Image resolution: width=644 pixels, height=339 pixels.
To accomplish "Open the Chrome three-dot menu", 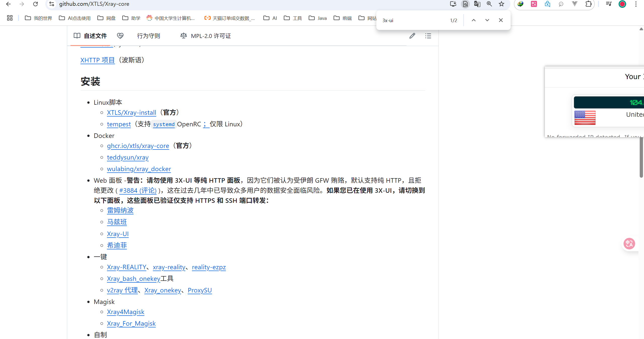I will tap(636, 4).
